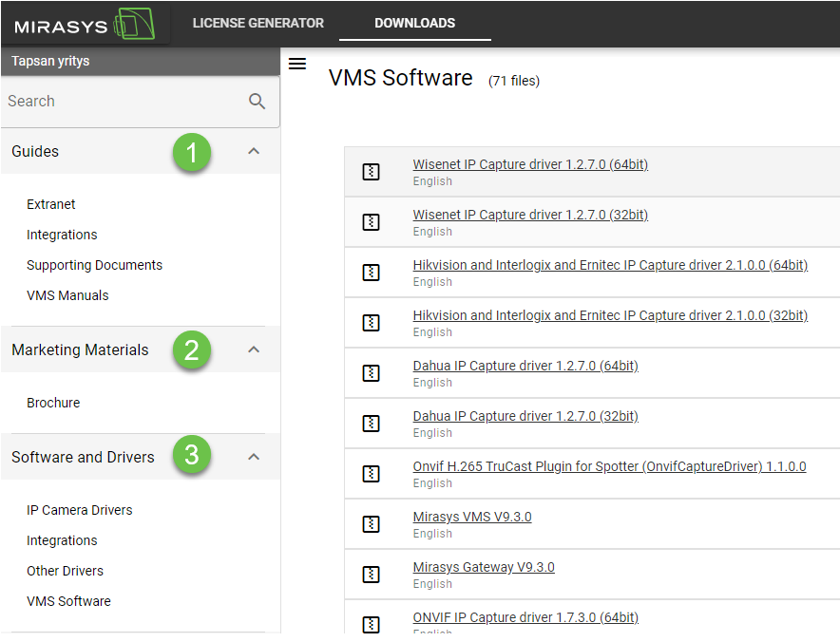Collapse the Software and Drivers section

coord(254,457)
